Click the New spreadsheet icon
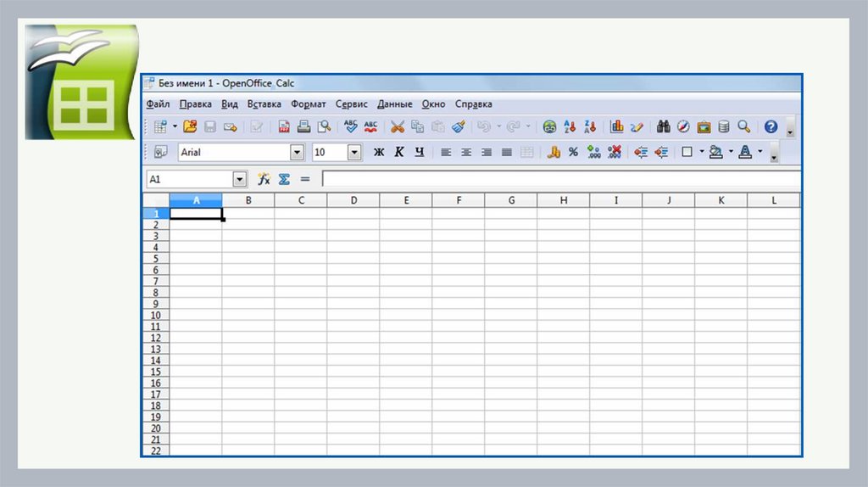Image resolution: width=868 pixels, height=487 pixels. coord(160,127)
